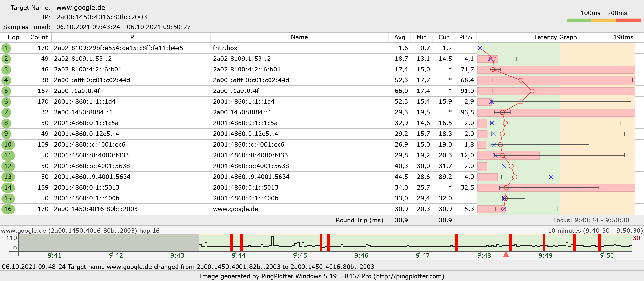Click the green 100ms legend color swatch
Image resolution: width=644 pixels, height=281 pixels.
tap(579, 20)
